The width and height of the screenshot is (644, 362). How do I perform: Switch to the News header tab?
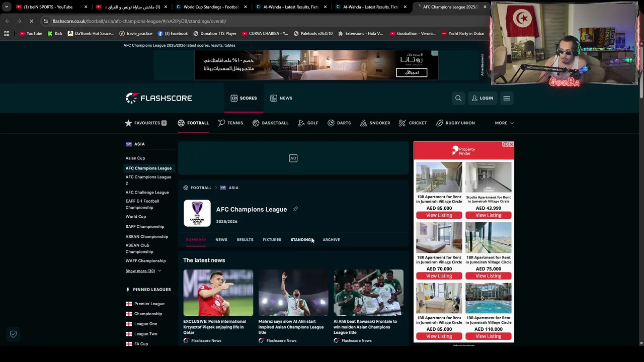coord(281,98)
